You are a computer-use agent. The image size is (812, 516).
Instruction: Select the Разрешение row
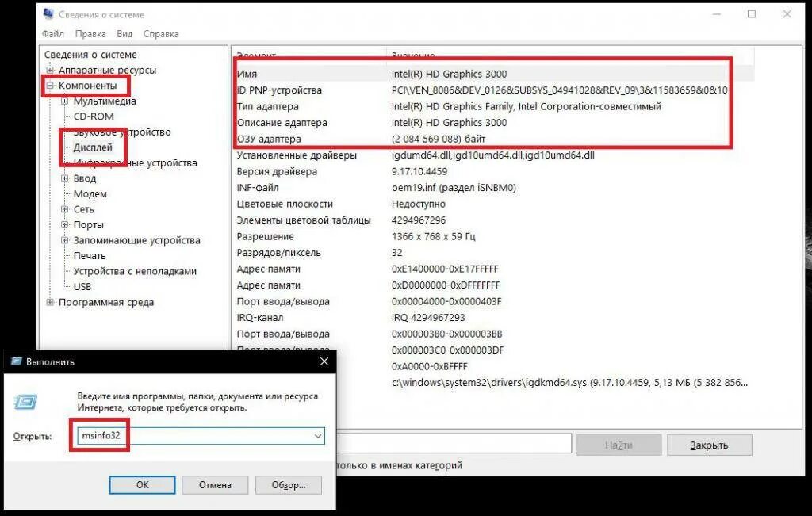coord(495,236)
